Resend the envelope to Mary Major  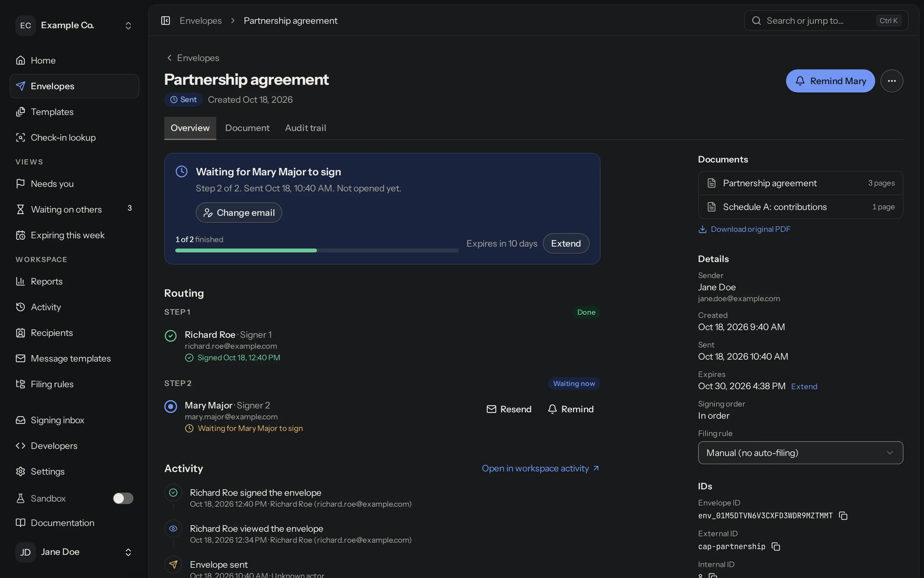(x=509, y=409)
